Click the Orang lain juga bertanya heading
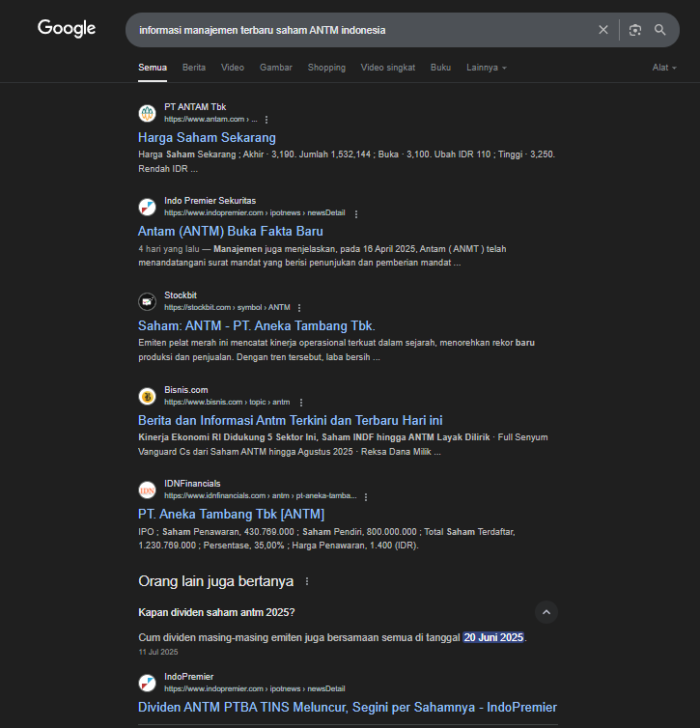This screenshot has width=700, height=728. click(x=216, y=581)
